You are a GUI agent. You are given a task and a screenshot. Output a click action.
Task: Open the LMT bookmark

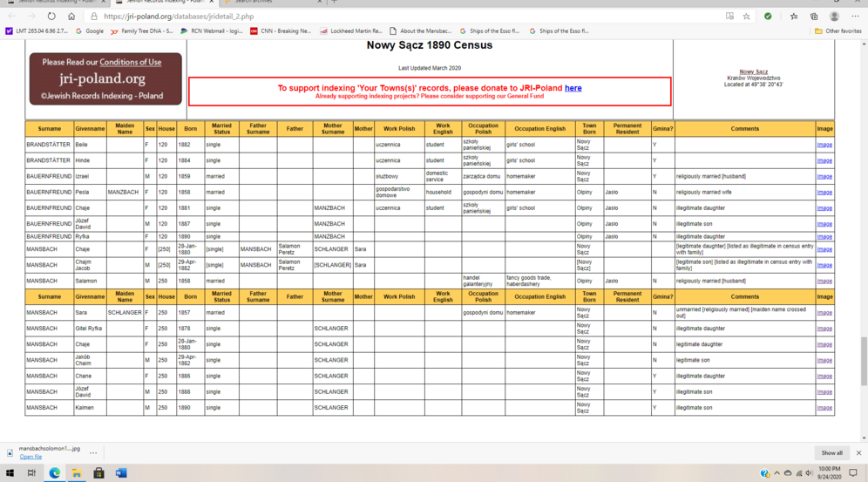point(37,31)
